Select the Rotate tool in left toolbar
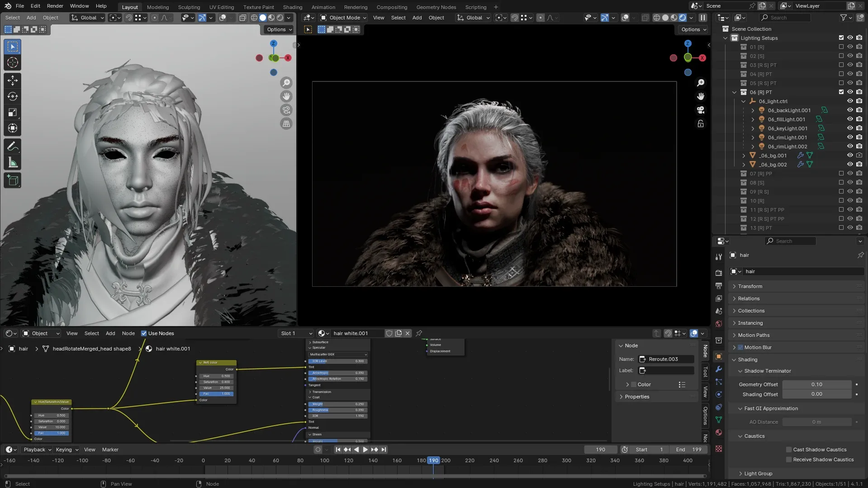 click(13, 96)
